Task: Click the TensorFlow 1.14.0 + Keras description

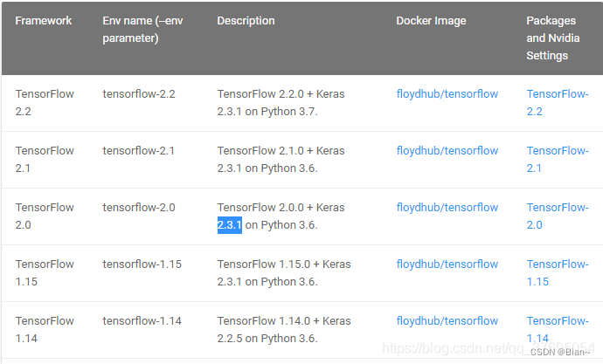Action: click(x=284, y=330)
